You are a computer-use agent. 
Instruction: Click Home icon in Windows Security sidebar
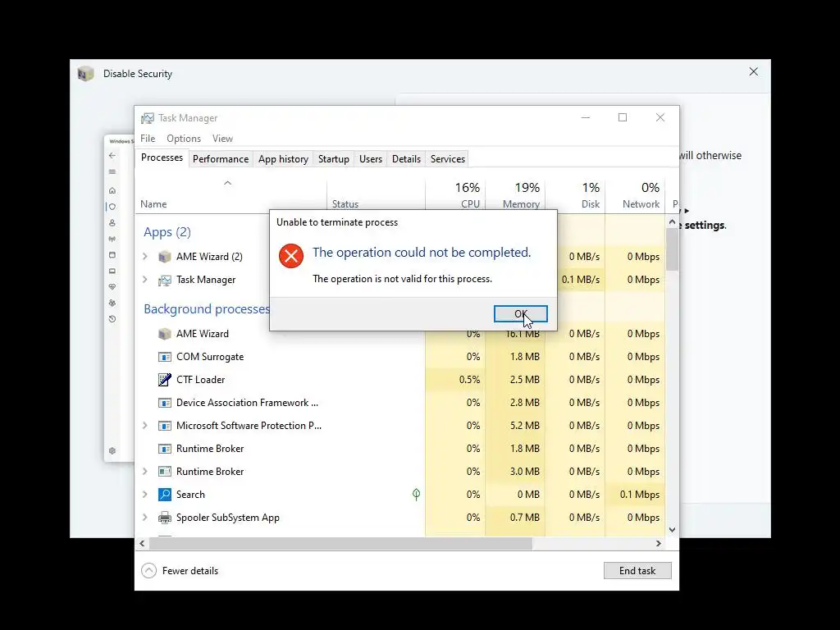pos(112,190)
